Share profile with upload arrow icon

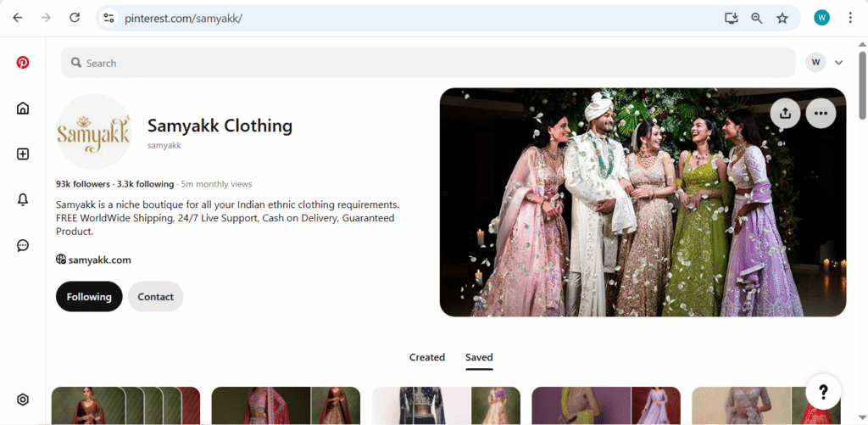point(785,113)
